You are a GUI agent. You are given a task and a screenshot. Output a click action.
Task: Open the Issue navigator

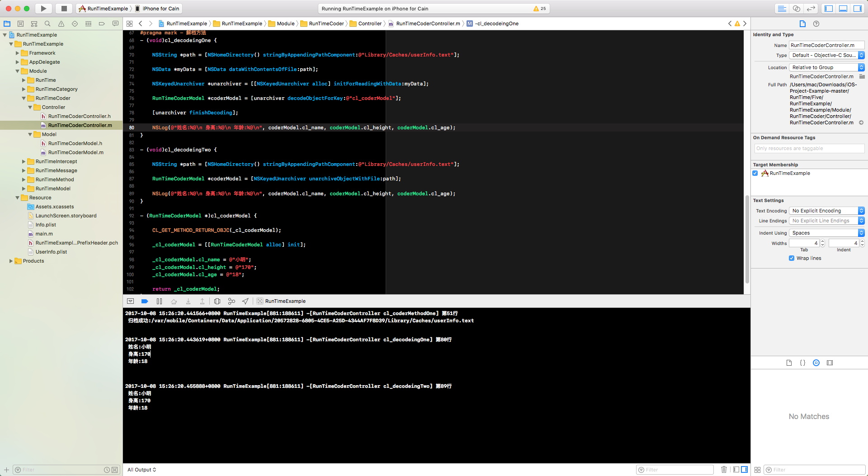coord(61,24)
